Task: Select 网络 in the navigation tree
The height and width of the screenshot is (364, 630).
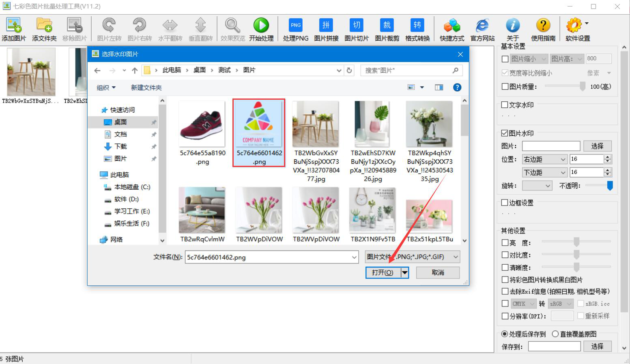Action: [x=116, y=240]
